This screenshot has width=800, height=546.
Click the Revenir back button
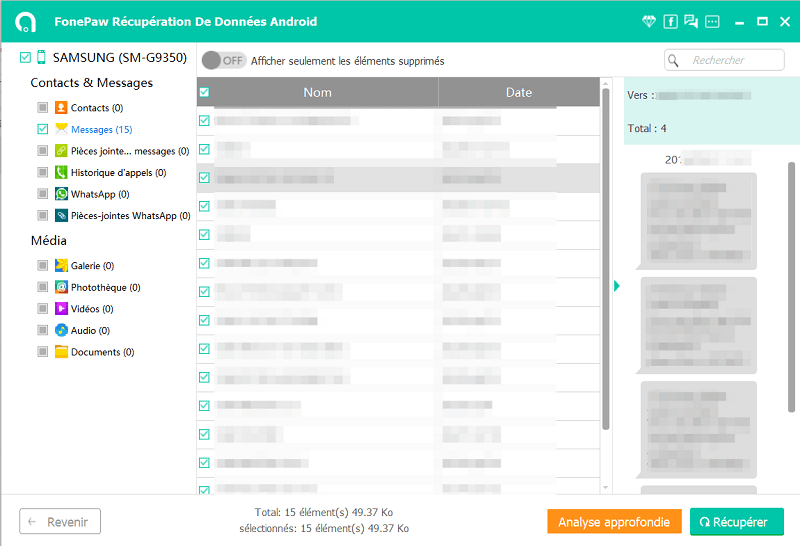click(60, 522)
